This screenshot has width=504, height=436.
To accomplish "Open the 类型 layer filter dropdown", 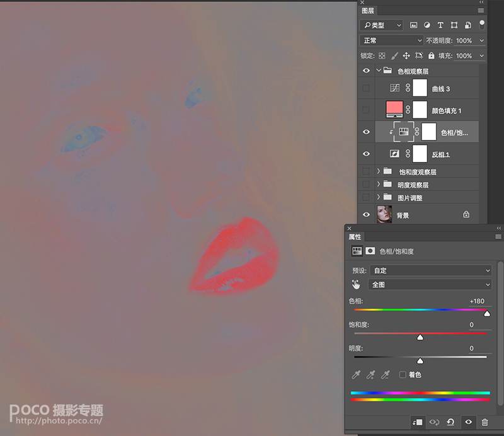I will (382, 25).
